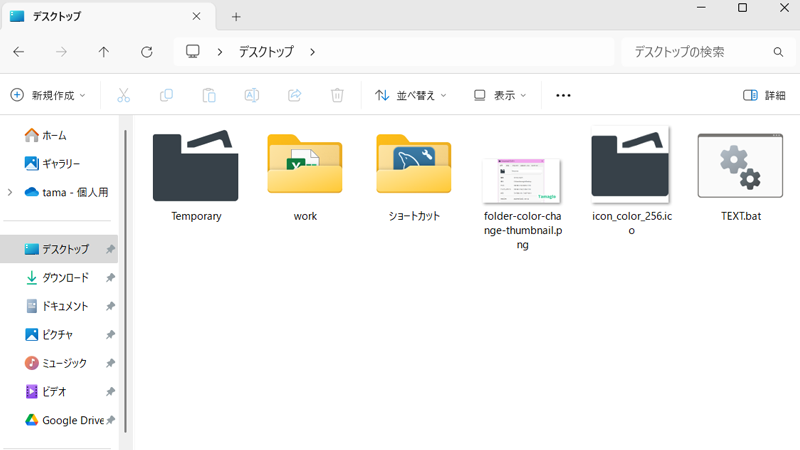Unpin デスクトップ via its pin icon
800x450 pixels.
pyautogui.click(x=110, y=249)
